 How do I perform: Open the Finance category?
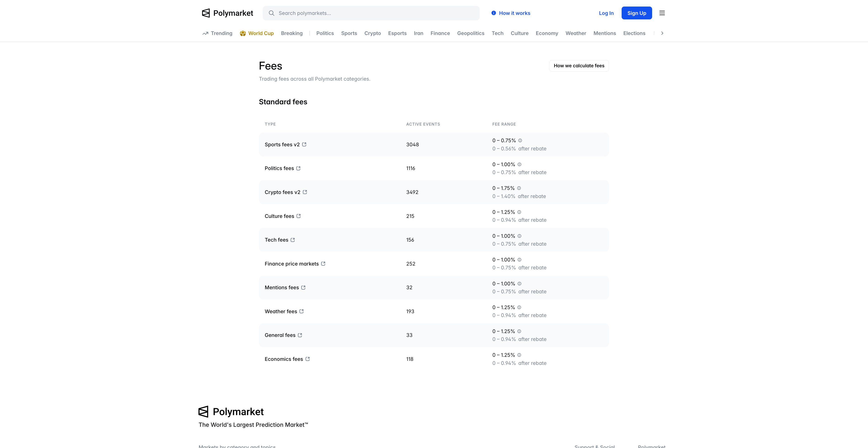click(x=440, y=33)
